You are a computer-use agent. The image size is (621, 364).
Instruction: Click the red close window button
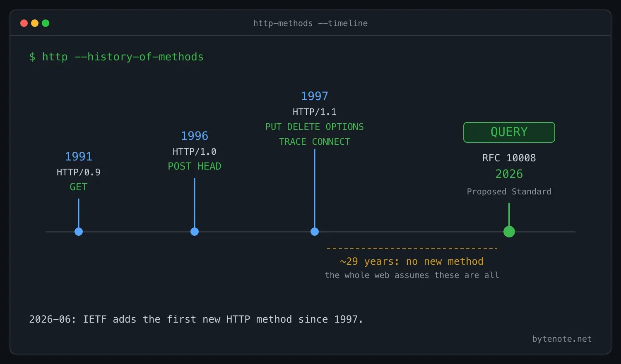pos(24,23)
